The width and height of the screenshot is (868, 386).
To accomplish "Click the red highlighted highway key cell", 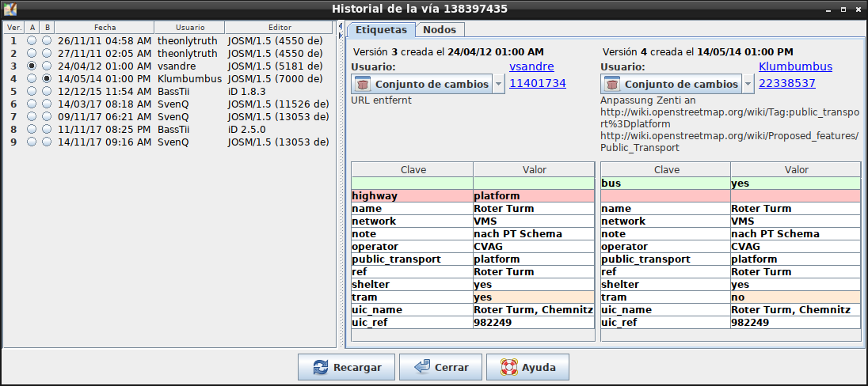I will (x=411, y=196).
